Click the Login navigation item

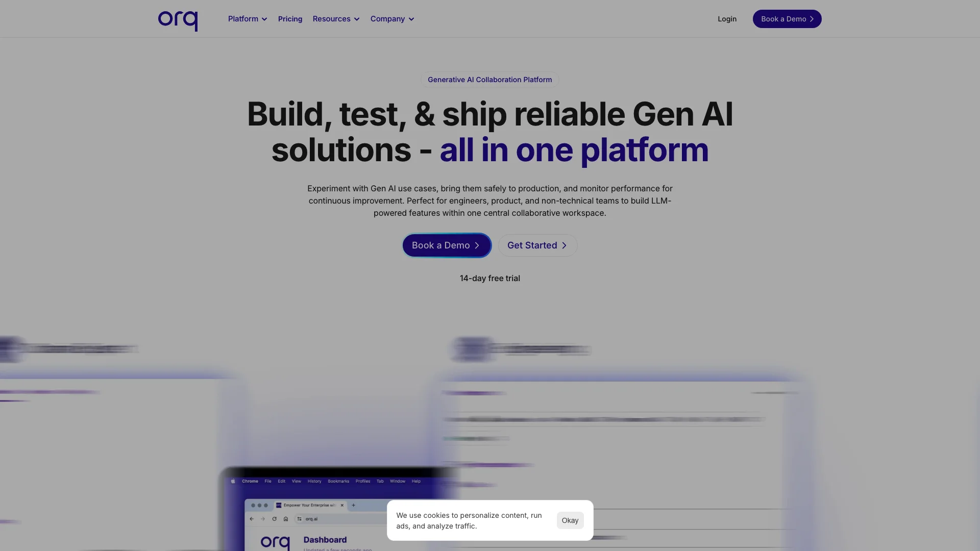[x=727, y=18]
